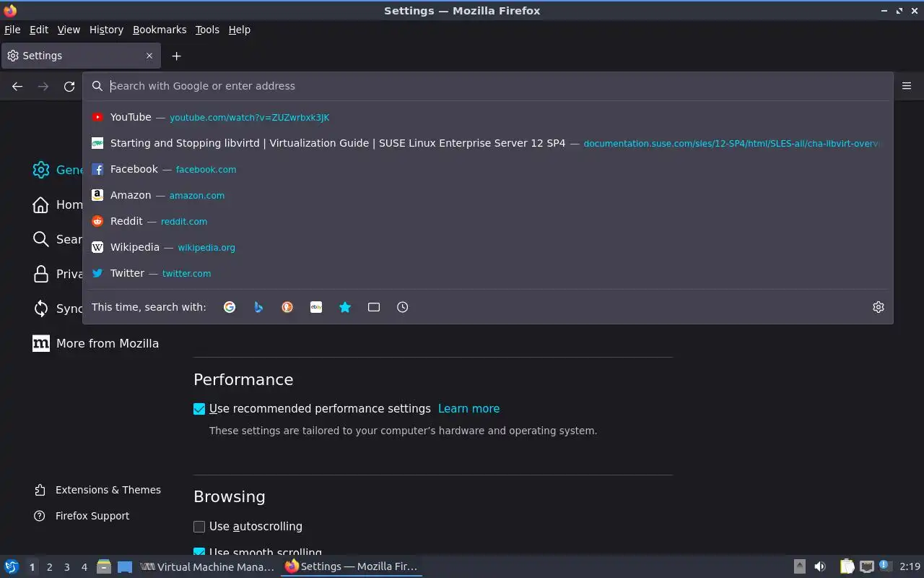Uncheck Use recommended performance settings
The image size is (924, 578).
click(x=199, y=409)
